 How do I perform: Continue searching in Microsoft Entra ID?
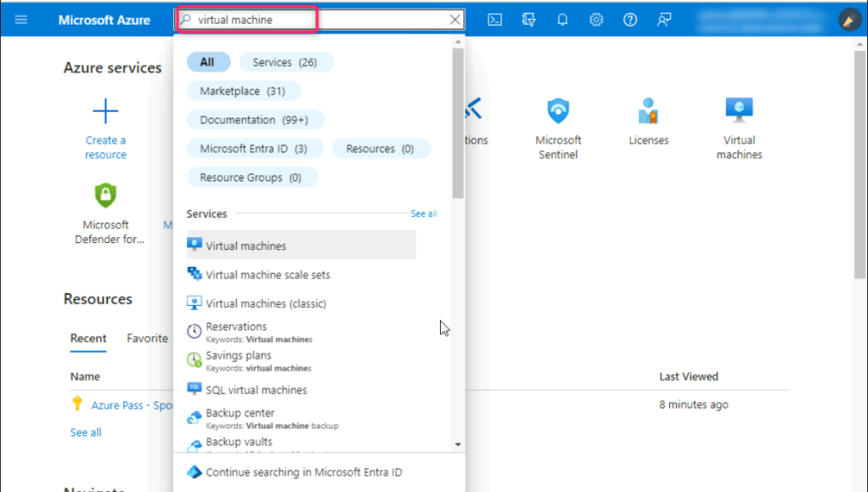tap(303, 472)
